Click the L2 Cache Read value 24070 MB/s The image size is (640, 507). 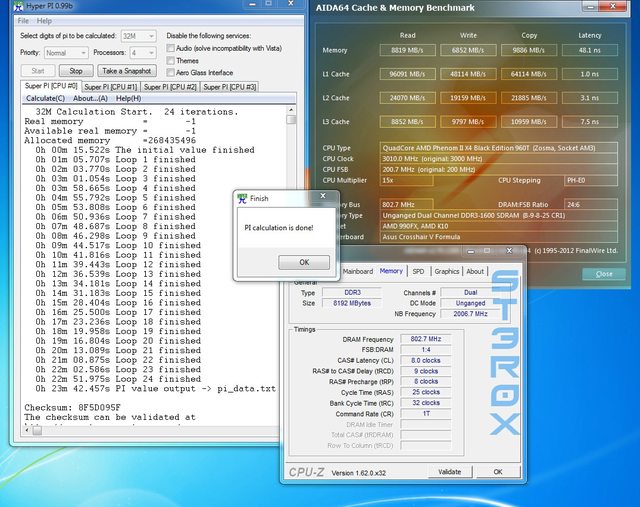[407, 98]
